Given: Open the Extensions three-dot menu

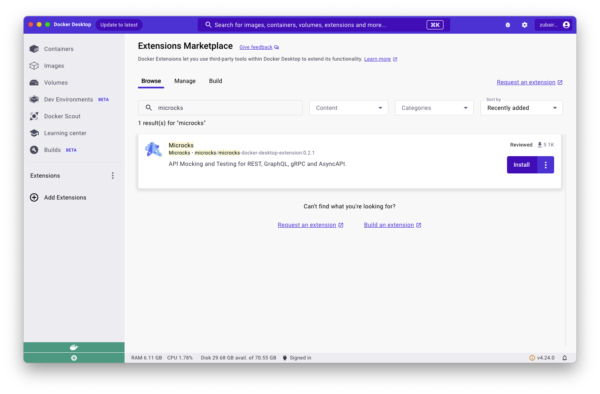Looking at the screenshot, I should (x=112, y=176).
